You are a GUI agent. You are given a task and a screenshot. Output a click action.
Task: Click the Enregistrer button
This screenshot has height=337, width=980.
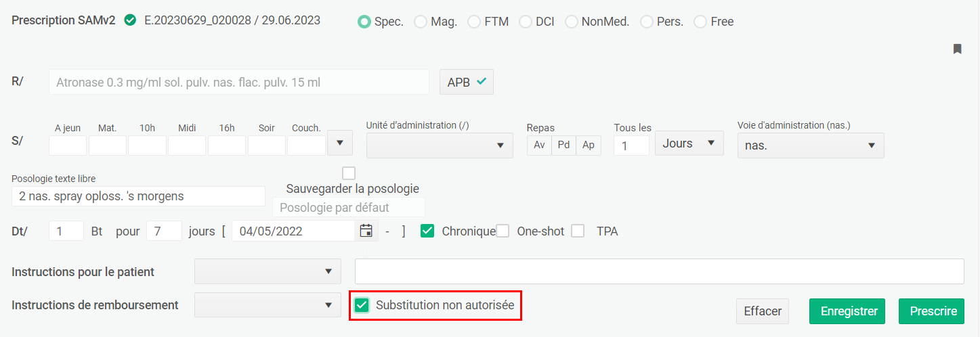coord(849,311)
